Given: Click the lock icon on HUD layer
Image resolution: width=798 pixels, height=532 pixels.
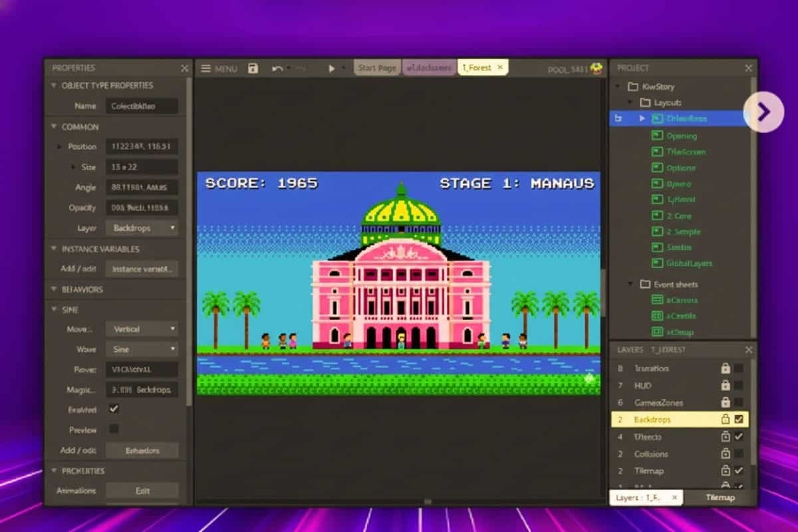Looking at the screenshot, I should point(726,386).
